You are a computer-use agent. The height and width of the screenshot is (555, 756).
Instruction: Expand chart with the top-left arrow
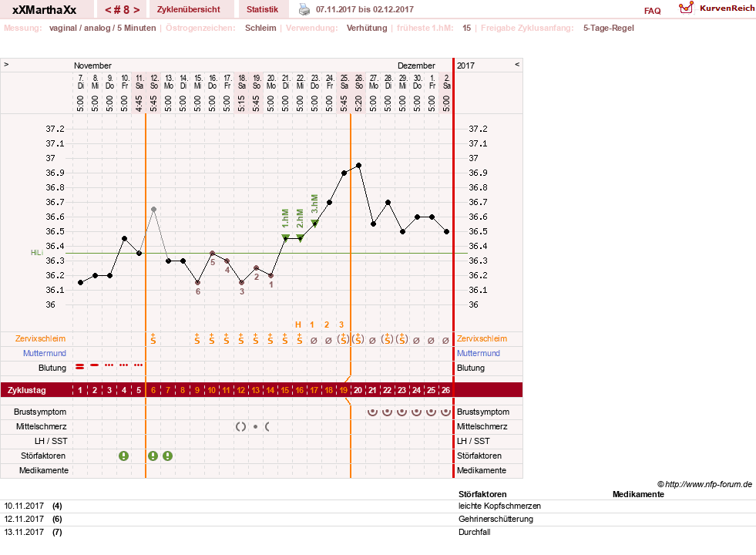pyautogui.click(x=6, y=64)
